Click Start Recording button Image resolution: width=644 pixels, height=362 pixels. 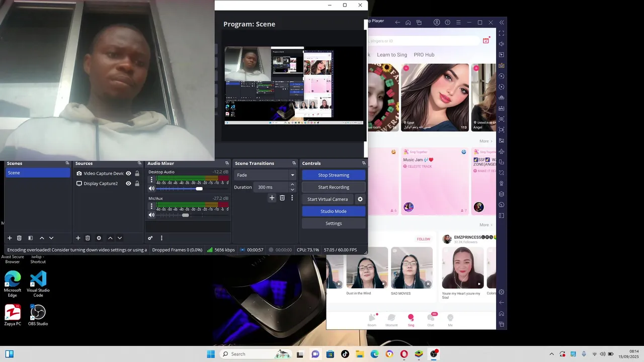coord(334,187)
